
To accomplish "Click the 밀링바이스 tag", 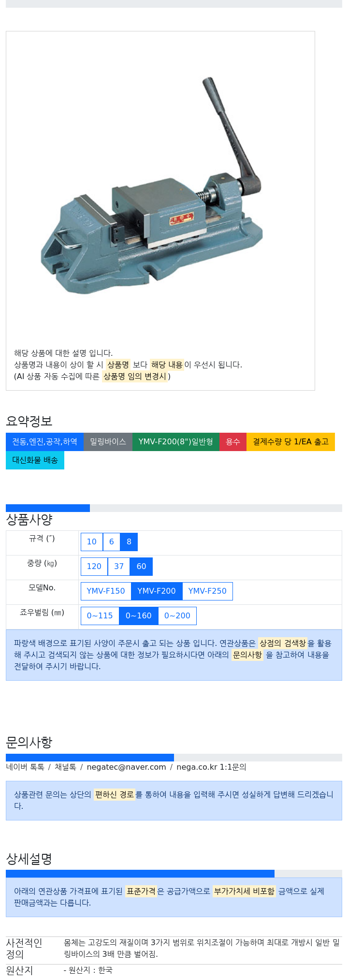I will point(108,442).
